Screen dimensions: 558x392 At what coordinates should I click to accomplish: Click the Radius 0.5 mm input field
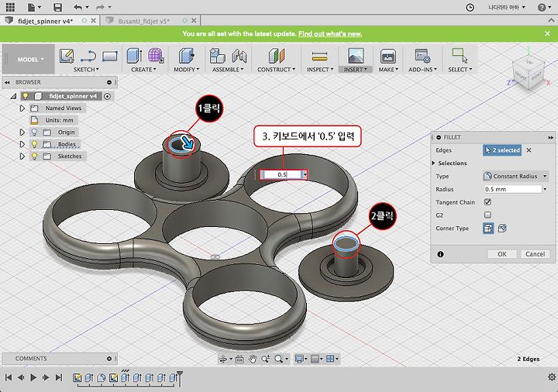pyautogui.click(x=512, y=189)
